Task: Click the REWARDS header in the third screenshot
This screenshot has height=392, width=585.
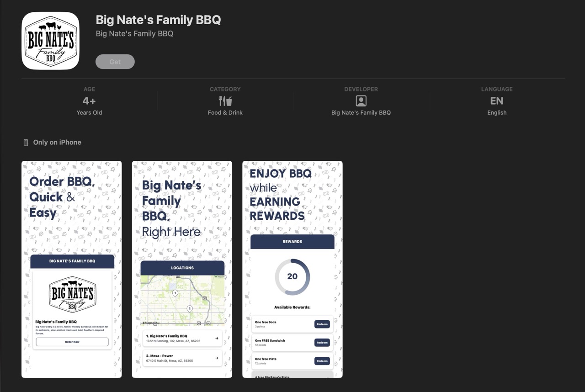Action: [x=292, y=242]
